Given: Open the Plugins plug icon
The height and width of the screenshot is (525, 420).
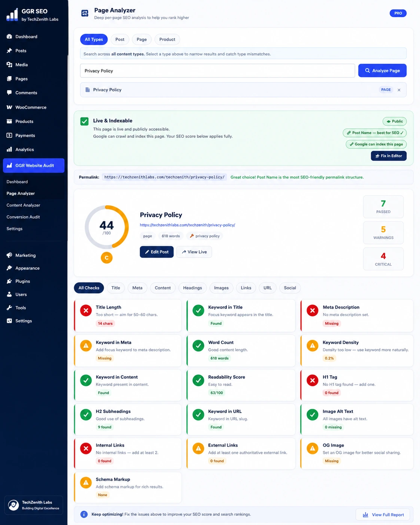Looking at the screenshot, I should [x=9, y=281].
